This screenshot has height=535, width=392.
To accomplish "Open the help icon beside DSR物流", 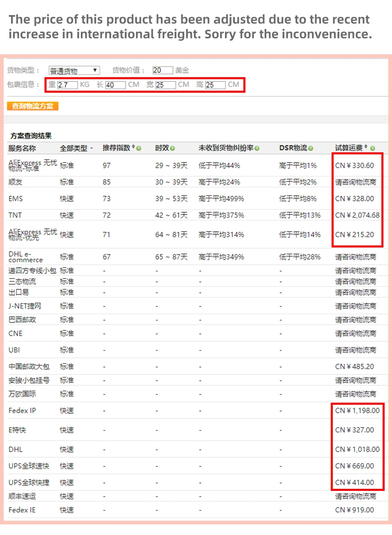I will click(311, 148).
